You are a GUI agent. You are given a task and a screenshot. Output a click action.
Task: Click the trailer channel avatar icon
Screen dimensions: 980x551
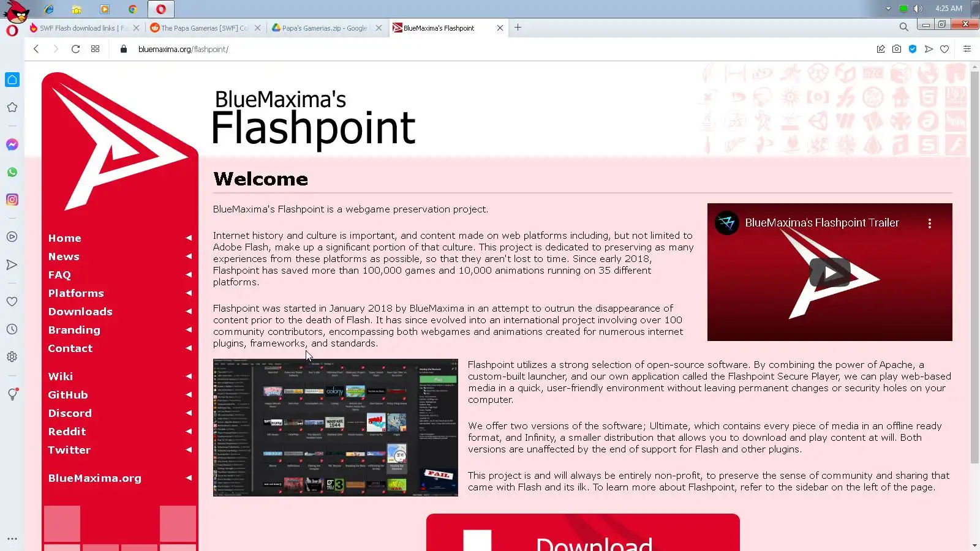coord(727,223)
